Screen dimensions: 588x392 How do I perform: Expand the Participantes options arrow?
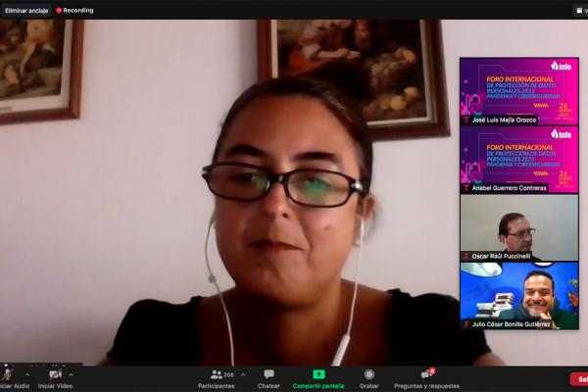tap(243, 374)
